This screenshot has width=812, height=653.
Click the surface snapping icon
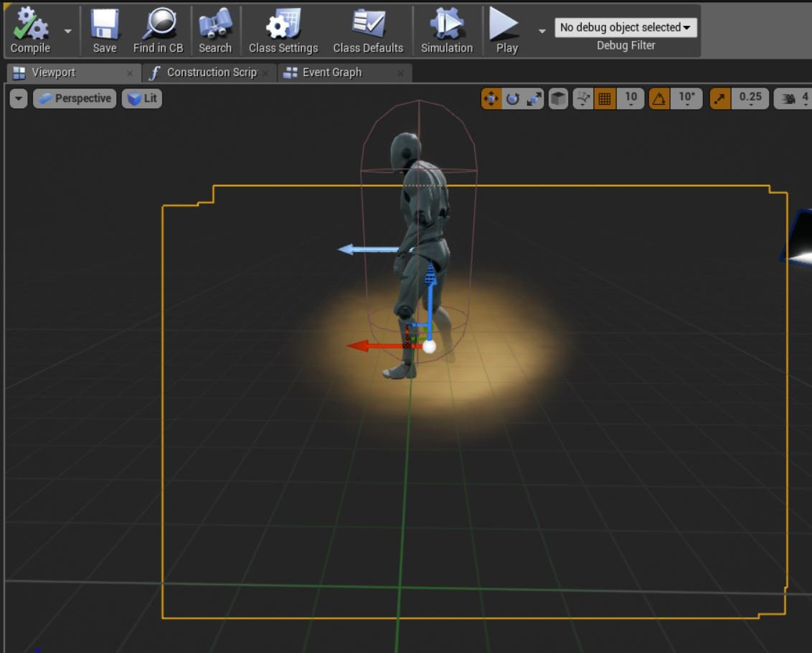584,98
